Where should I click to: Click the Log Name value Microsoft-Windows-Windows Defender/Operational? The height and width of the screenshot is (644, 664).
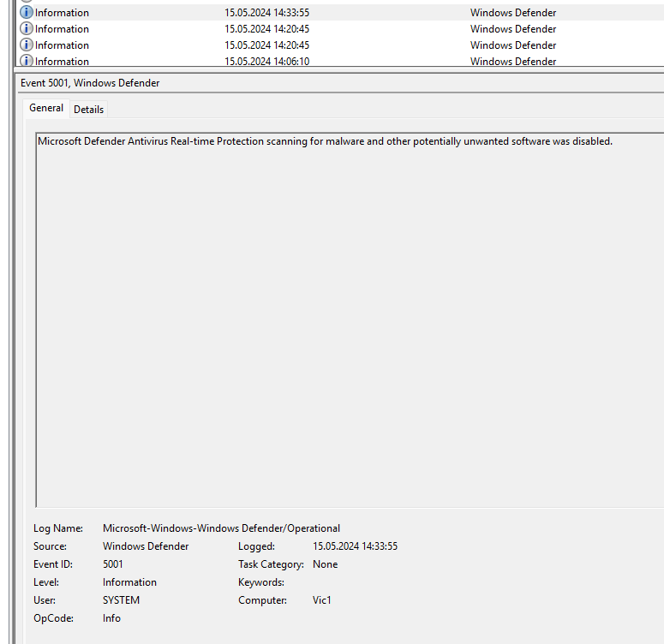click(x=221, y=528)
